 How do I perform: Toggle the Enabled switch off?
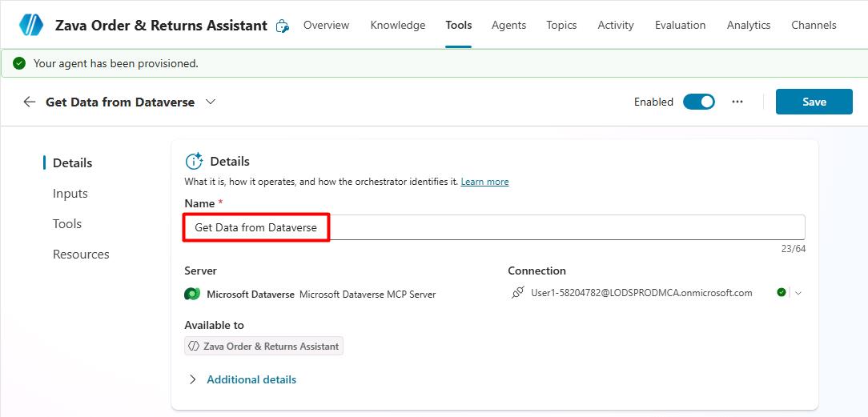click(698, 102)
